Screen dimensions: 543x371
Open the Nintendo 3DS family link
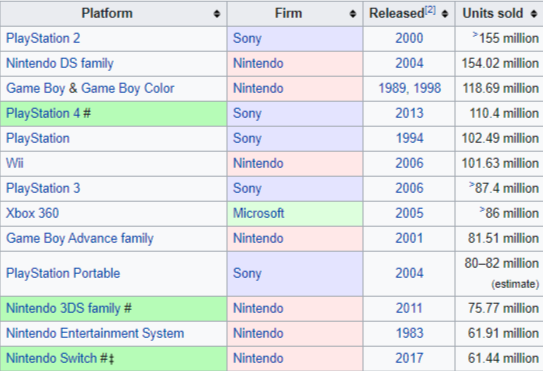pos(63,308)
